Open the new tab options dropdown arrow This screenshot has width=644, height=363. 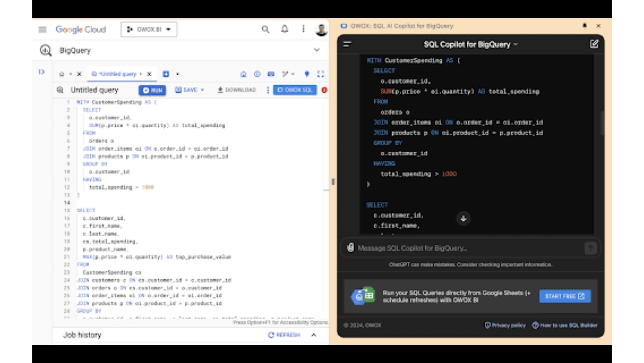tap(178, 74)
